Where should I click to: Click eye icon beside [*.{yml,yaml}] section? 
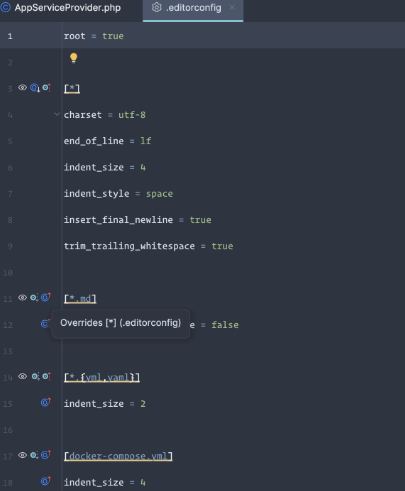coord(22,376)
